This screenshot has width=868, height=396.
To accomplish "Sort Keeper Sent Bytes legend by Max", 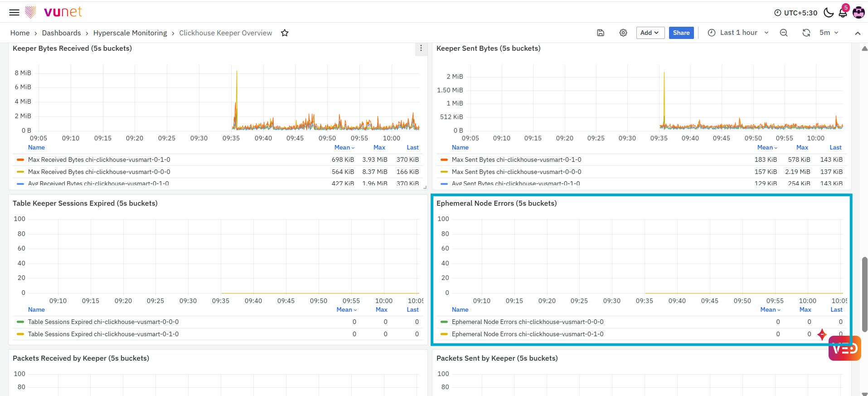I will [x=802, y=147].
